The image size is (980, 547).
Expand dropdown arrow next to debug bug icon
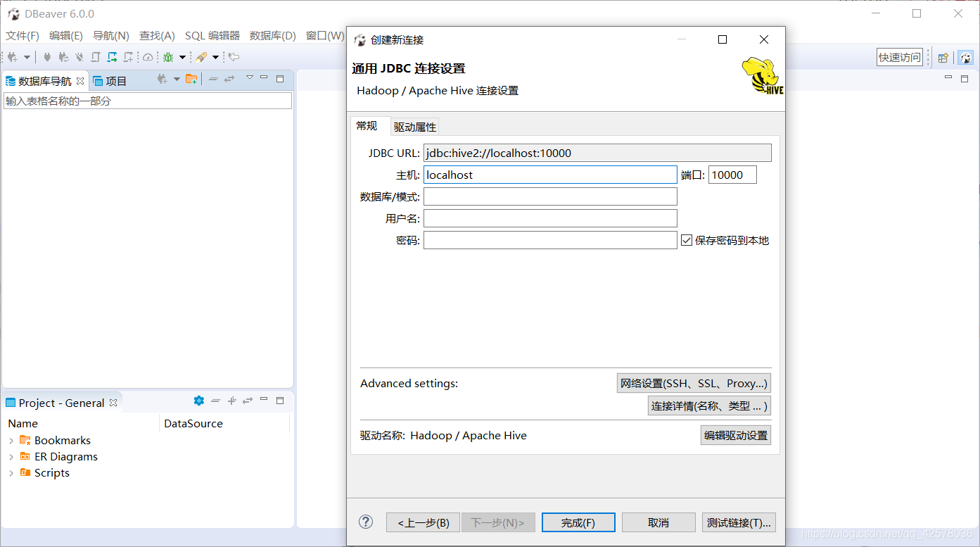pos(182,57)
